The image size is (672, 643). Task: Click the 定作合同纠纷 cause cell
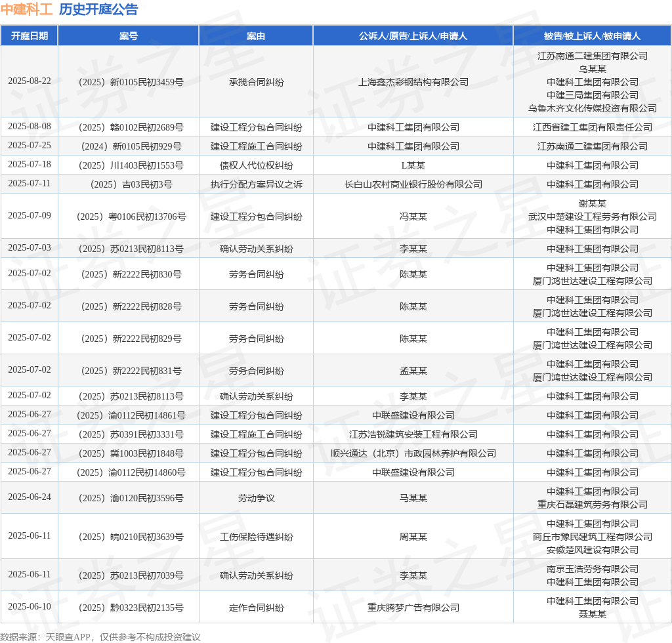[x=257, y=608]
